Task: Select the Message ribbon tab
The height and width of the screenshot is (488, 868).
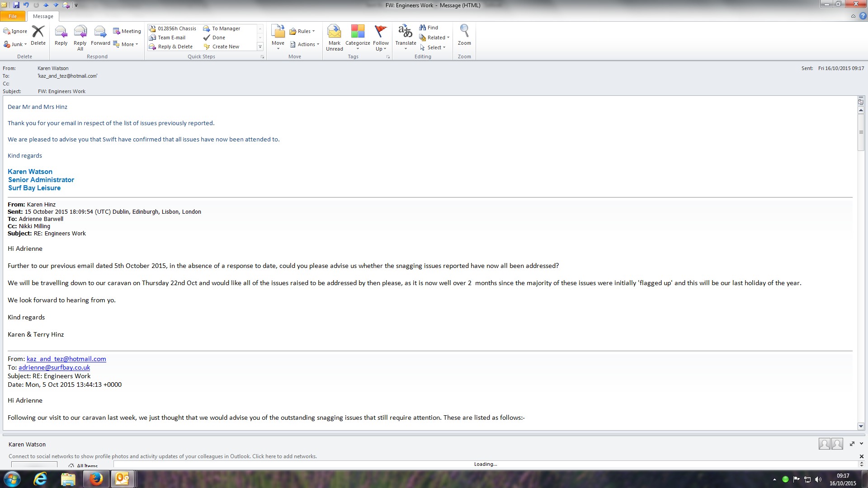Action: pyautogui.click(x=43, y=16)
